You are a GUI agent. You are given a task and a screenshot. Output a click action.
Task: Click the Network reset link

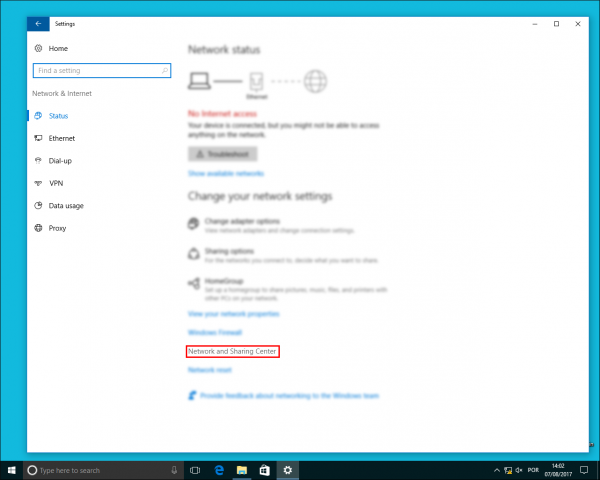210,370
